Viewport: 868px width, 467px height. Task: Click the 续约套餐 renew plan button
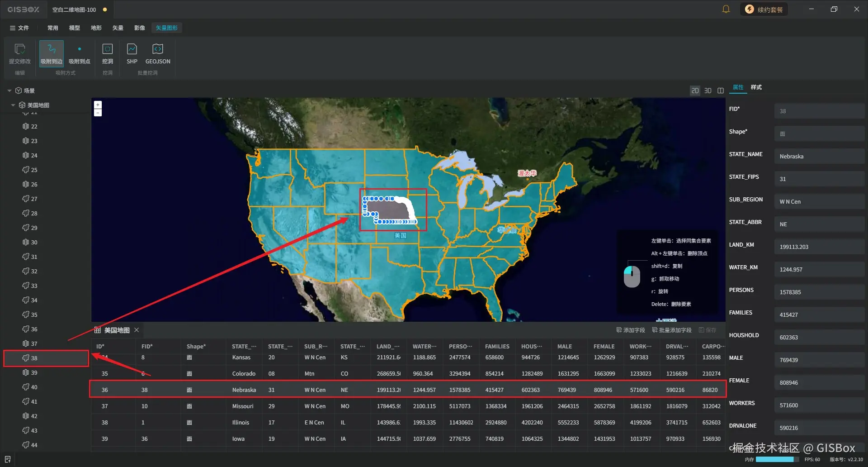[764, 10]
